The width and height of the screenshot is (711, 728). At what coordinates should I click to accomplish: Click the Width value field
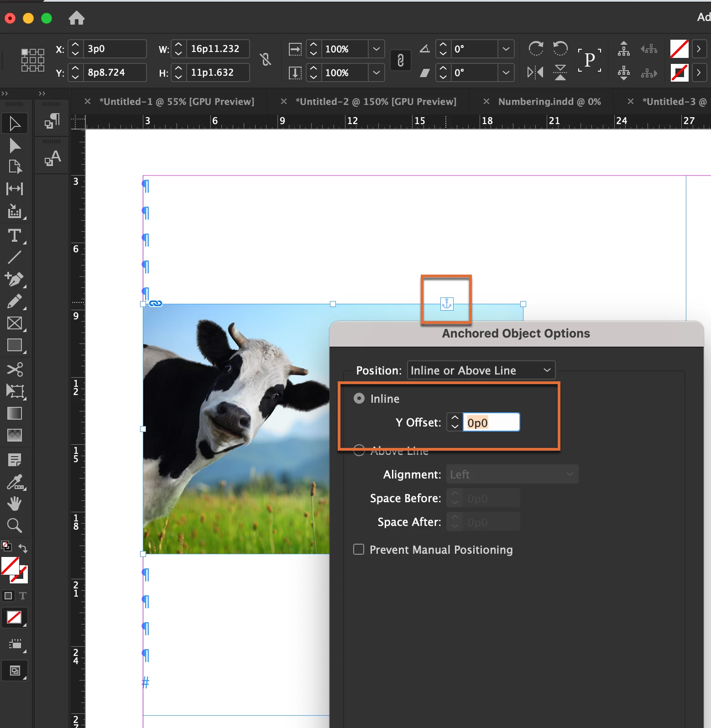[218, 49]
